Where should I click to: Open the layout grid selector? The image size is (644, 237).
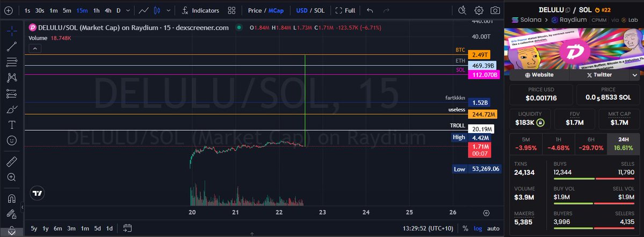click(x=231, y=10)
